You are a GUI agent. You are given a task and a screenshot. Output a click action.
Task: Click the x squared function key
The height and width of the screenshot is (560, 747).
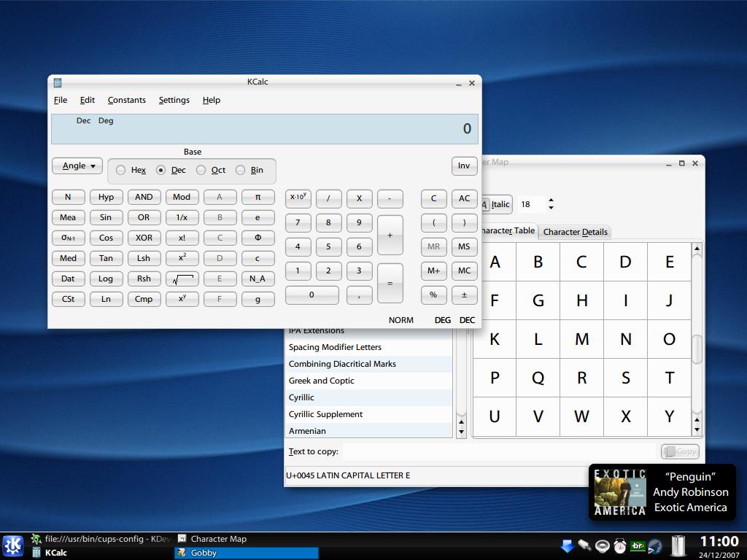coord(182,258)
